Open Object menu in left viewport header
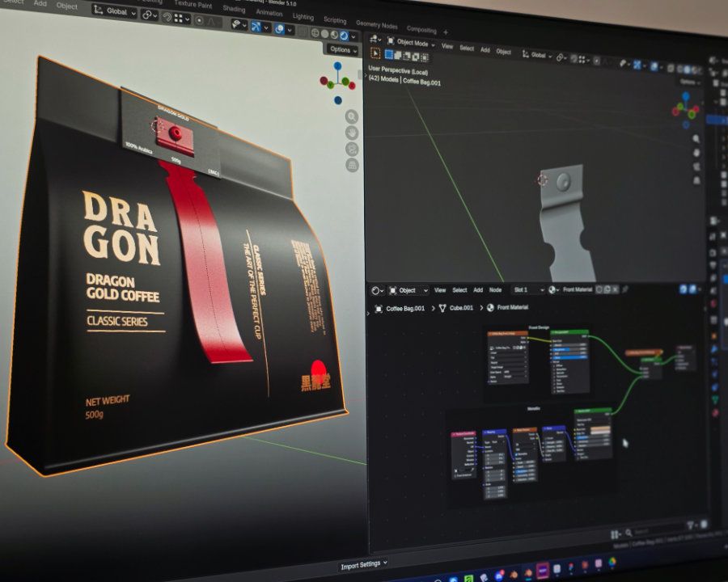 pos(67,6)
